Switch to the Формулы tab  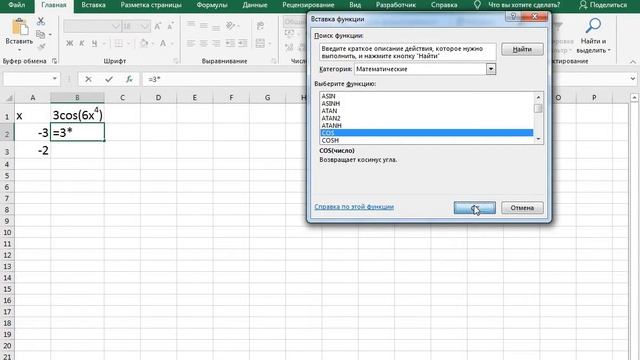212,5
